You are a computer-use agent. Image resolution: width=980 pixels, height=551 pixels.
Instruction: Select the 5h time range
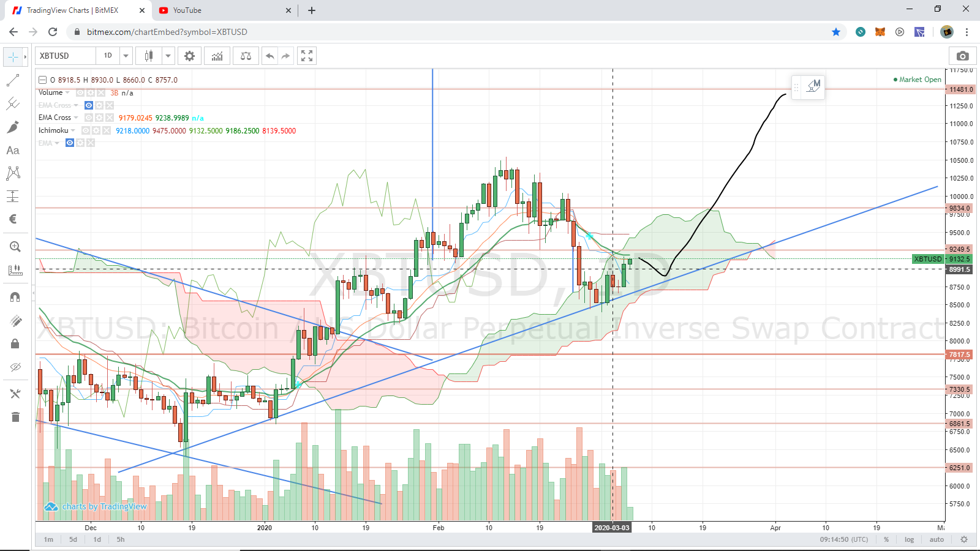point(121,539)
